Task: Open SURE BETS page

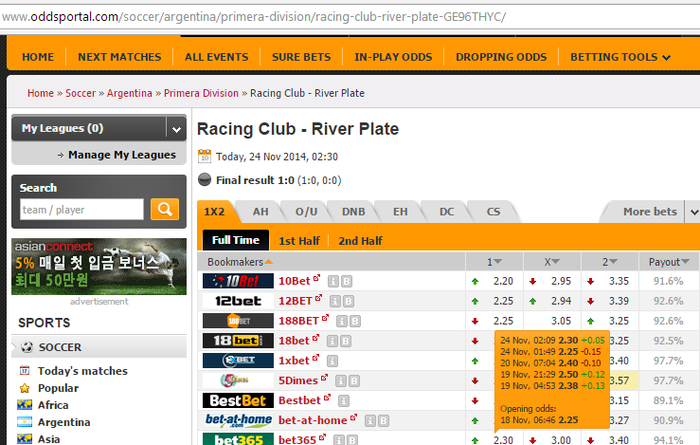Action: click(301, 57)
